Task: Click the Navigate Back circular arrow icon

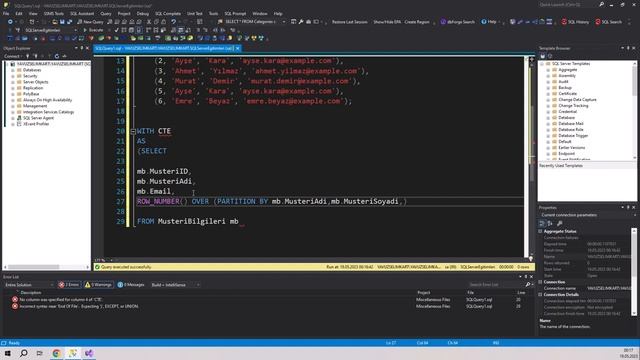Action: (10, 22)
